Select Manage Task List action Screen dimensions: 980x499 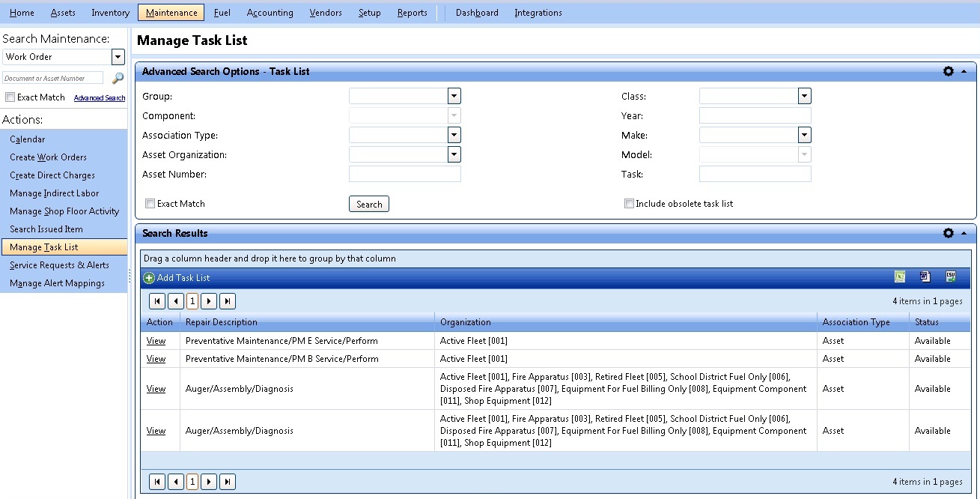64,247
